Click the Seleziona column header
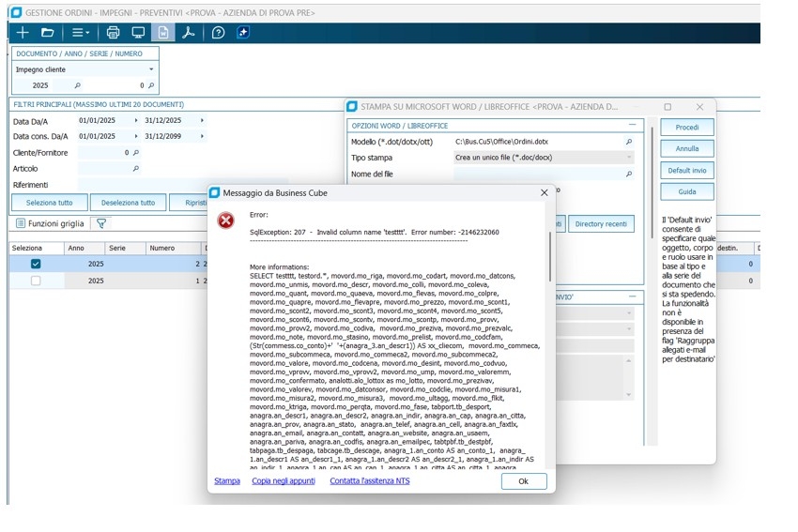 click(x=36, y=249)
